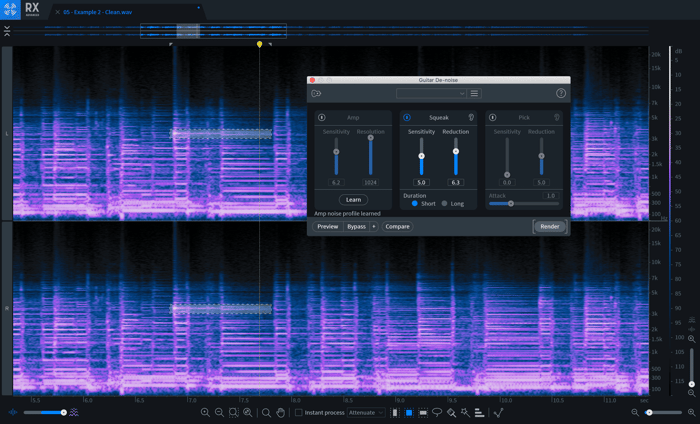Click the Bypass button

356,227
